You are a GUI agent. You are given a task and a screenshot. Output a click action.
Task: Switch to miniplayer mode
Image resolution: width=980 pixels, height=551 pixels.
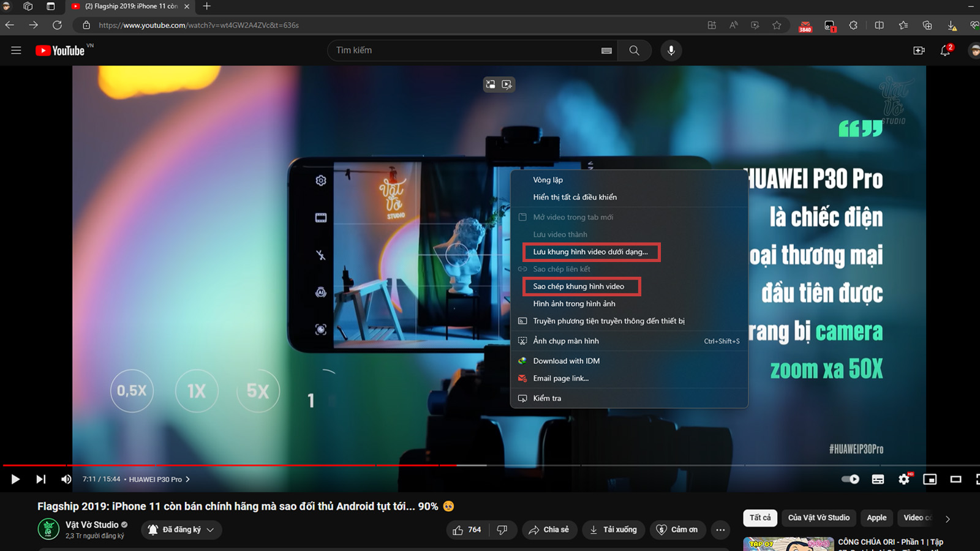pos(930,479)
